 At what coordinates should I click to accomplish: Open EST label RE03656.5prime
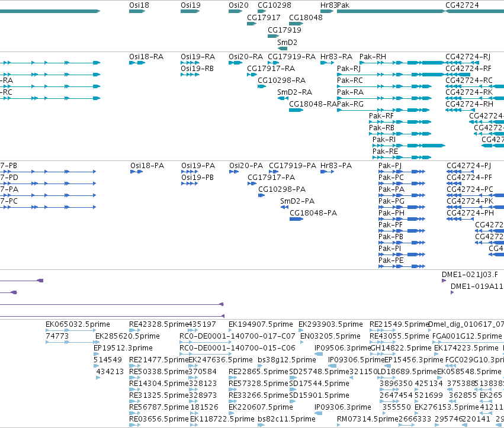click(159, 419)
